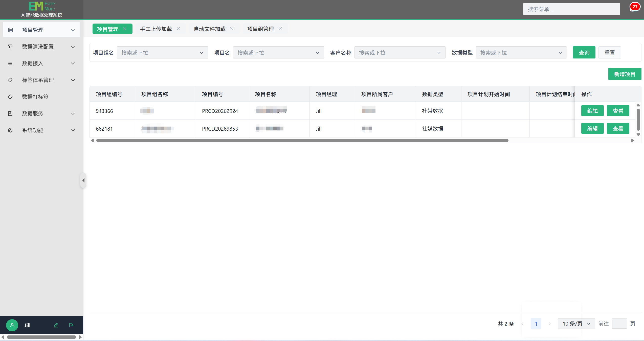Click the table vertical scroll up arrow
The width and height of the screenshot is (644, 341).
(638, 105)
